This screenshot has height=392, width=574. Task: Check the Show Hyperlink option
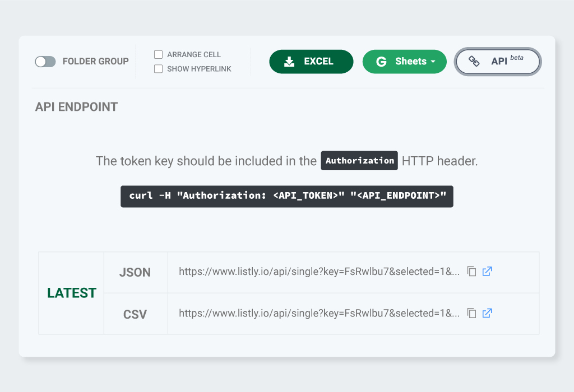(x=159, y=69)
